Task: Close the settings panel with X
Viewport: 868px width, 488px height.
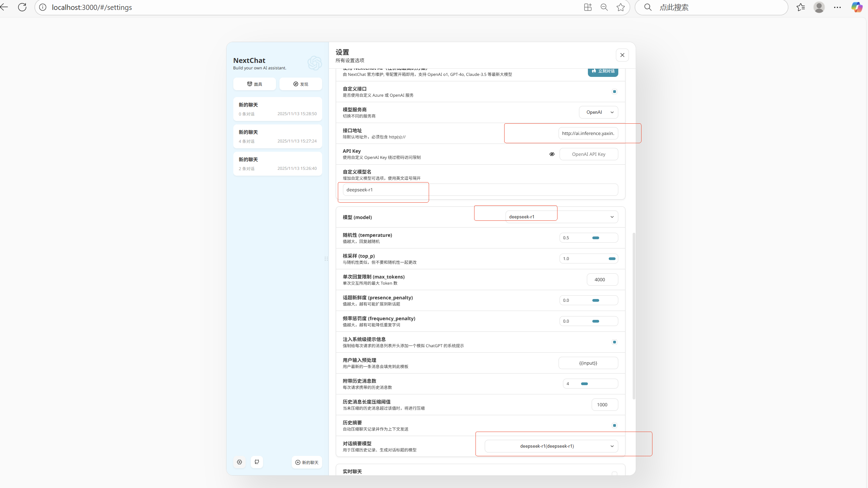Action: tap(622, 55)
